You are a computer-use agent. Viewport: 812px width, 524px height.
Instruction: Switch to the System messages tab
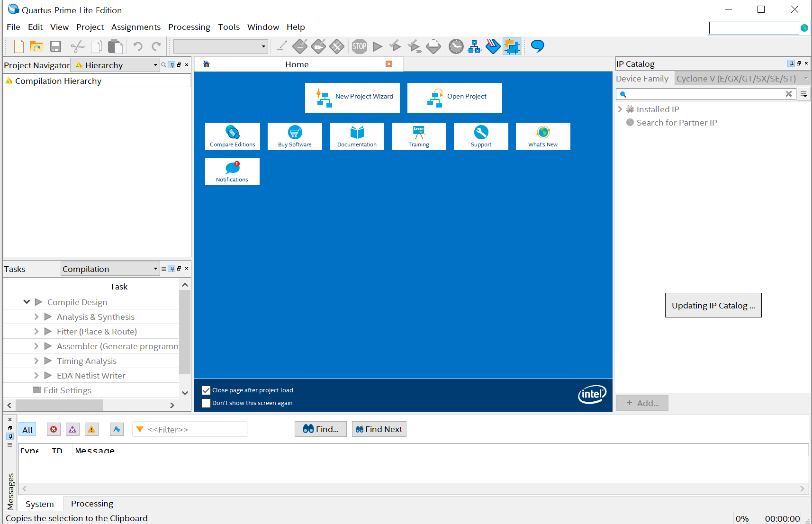point(40,504)
